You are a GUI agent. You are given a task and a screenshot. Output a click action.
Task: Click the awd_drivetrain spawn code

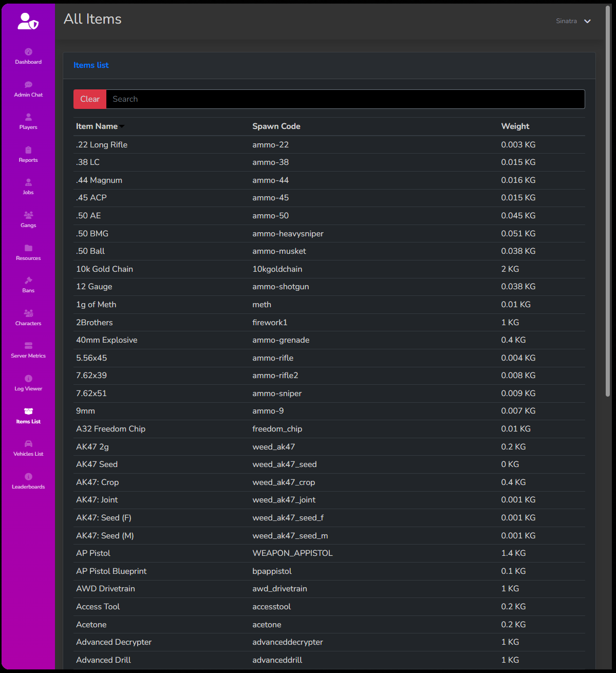280,589
